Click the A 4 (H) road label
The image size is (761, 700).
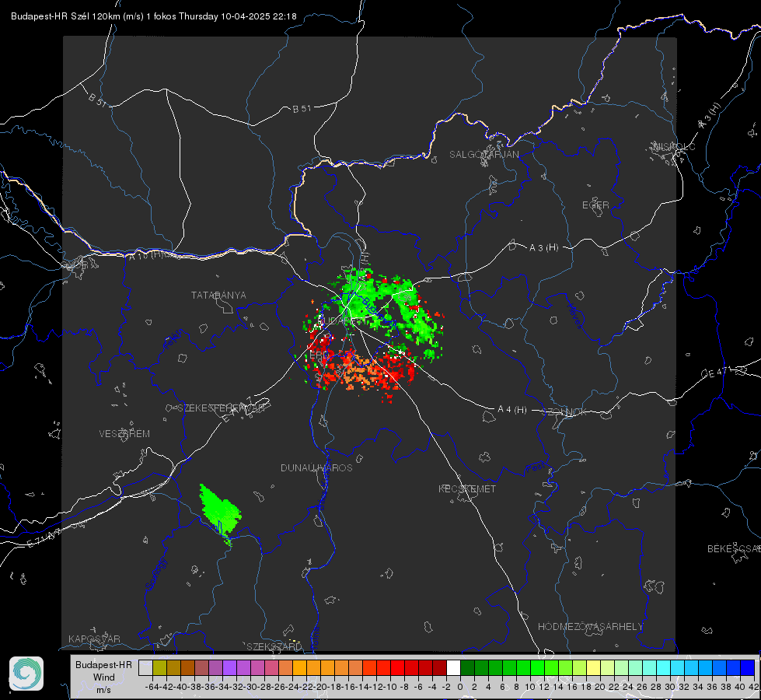tap(512, 410)
